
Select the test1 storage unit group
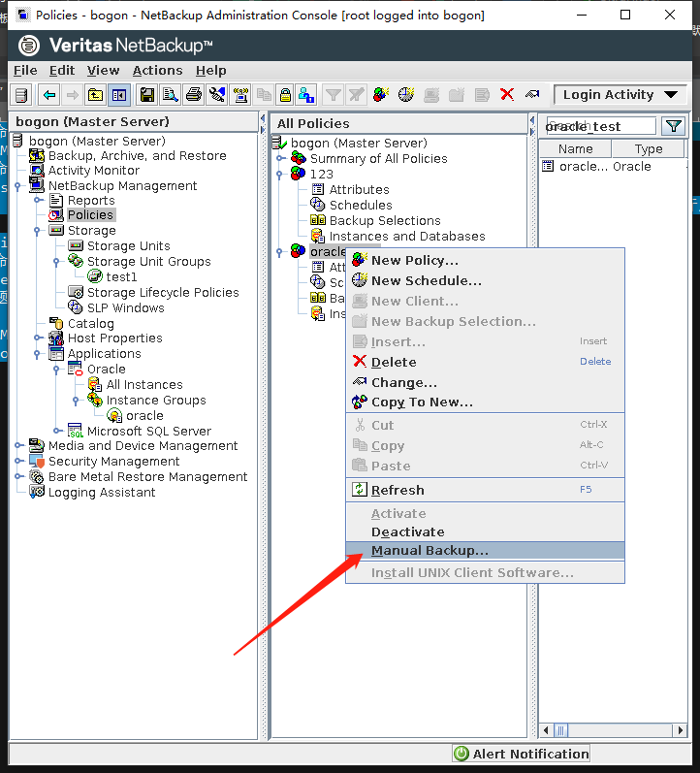tap(121, 277)
